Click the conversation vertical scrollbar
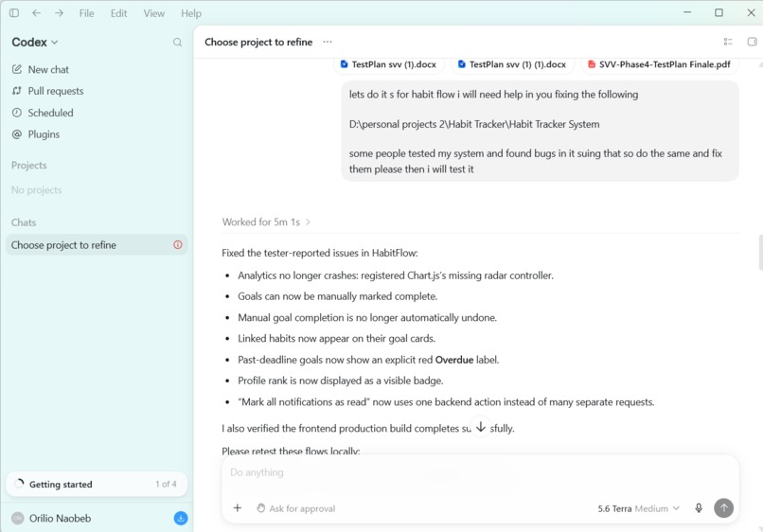The height and width of the screenshot is (532, 763). pos(760,252)
